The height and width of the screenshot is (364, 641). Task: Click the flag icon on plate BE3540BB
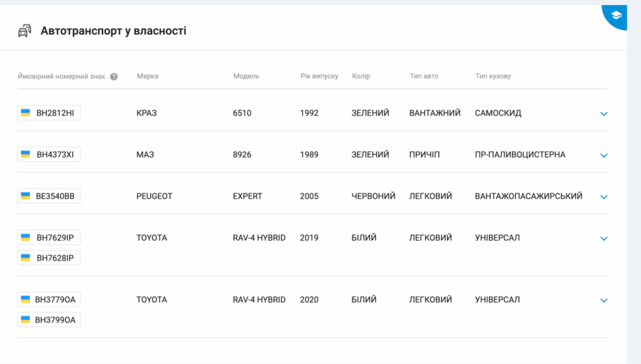pyautogui.click(x=26, y=196)
